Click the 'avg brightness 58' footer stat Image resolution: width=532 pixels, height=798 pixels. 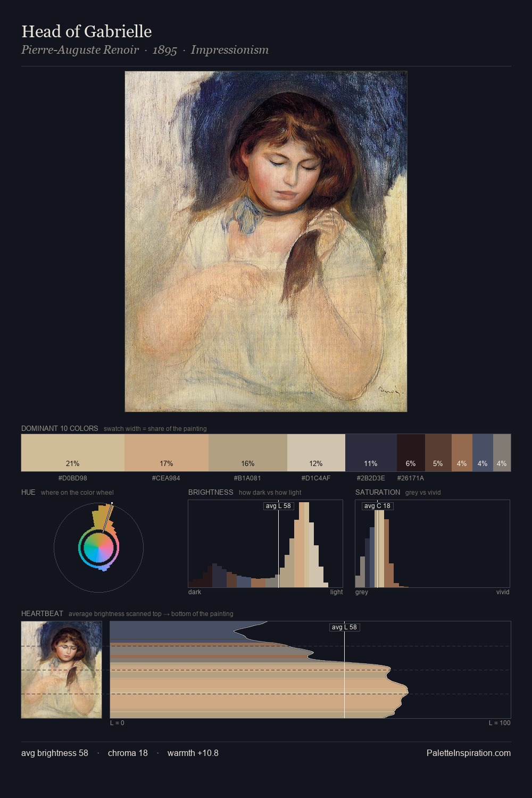pyautogui.click(x=55, y=753)
